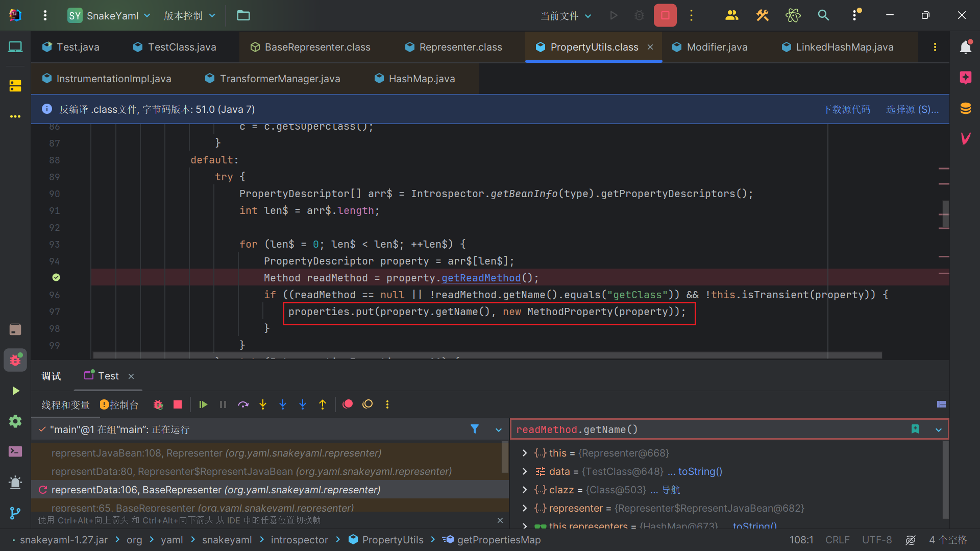Viewport: 980px width, 551px height.
Task: Open the 控制台 console tab
Action: pos(119,404)
